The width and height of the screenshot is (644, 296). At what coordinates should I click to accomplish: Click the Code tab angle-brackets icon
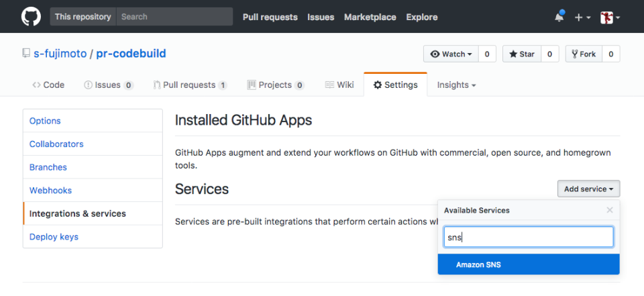(36, 85)
